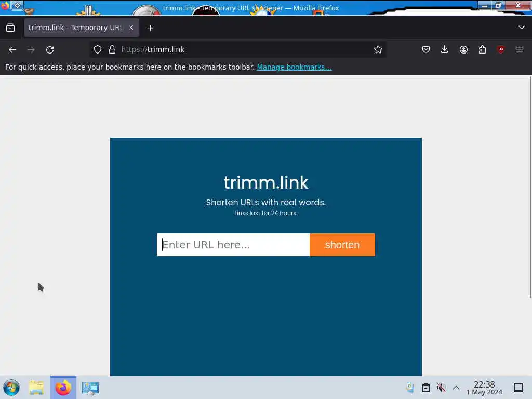The image size is (532, 399).
Task: Click the text Shorten URLs with real words
Action: (266, 202)
